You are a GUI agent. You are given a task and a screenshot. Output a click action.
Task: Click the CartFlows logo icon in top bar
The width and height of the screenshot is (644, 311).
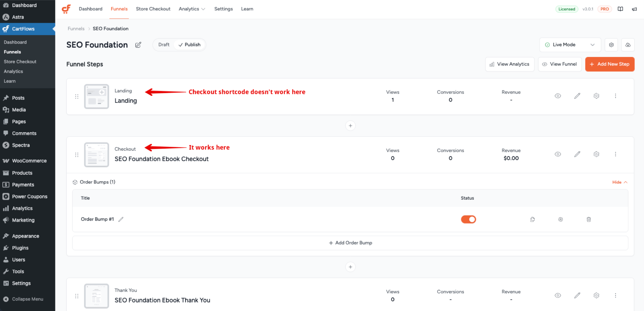coord(66,9)
